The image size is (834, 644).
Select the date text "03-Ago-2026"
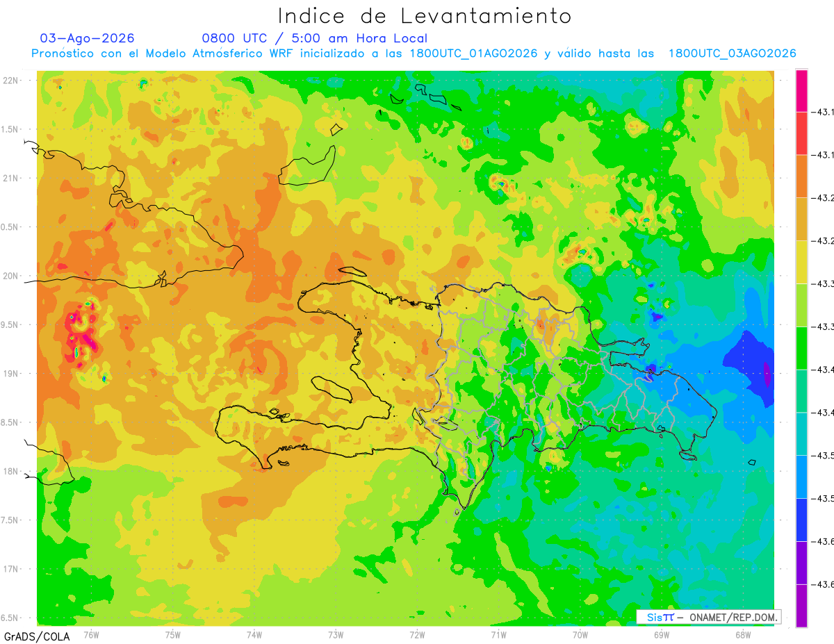point(88,38)
